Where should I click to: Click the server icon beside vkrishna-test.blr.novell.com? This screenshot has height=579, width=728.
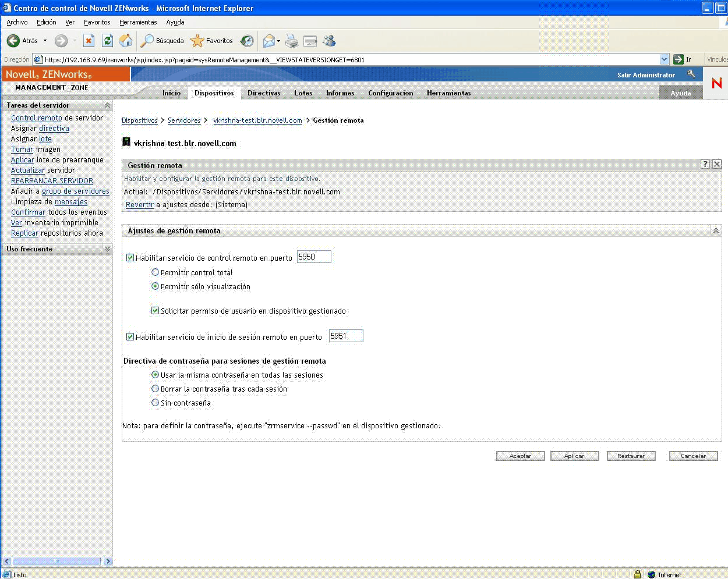pos(126,142)
